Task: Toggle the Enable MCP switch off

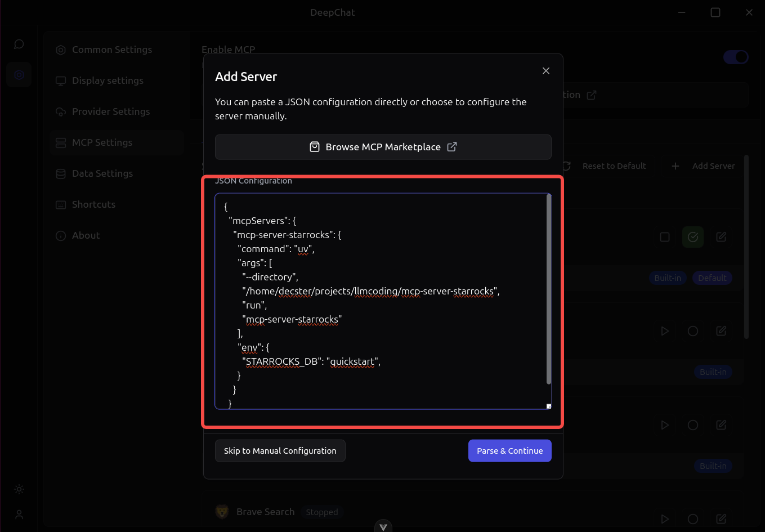Action: tap(736, 57)
